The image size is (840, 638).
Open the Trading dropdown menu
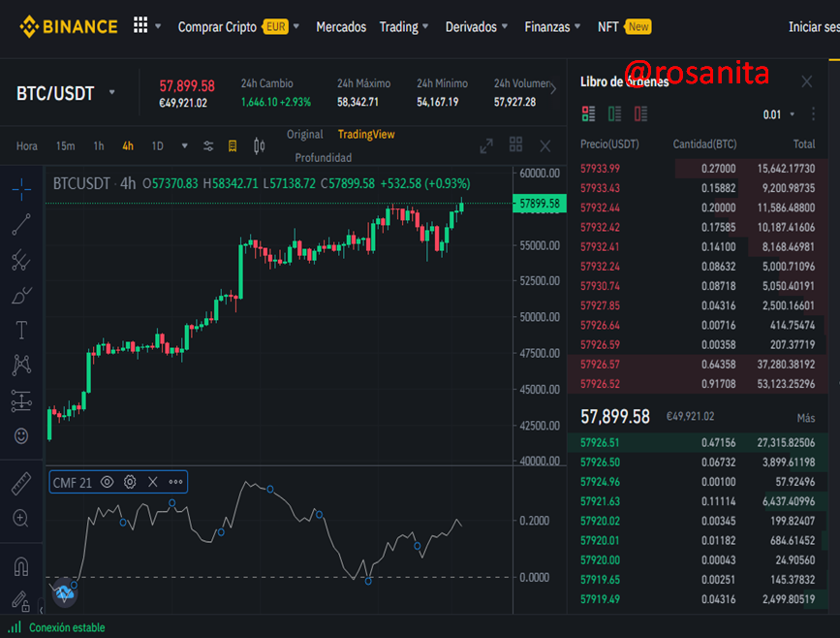click(x=404, y=27)
